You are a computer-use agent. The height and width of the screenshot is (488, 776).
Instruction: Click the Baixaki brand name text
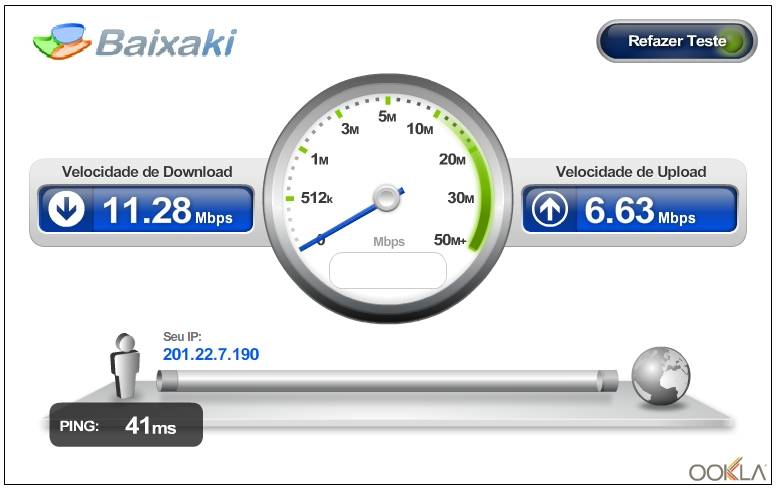click(166, 43)
